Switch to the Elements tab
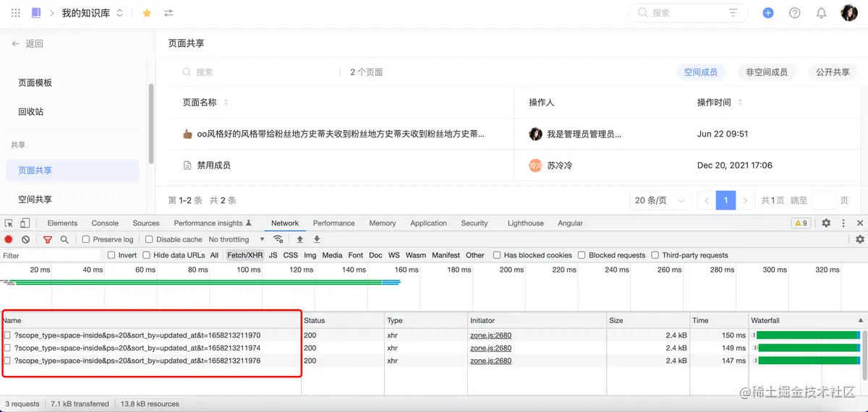This screenshot has width=868, height=412. coord(62,223)
